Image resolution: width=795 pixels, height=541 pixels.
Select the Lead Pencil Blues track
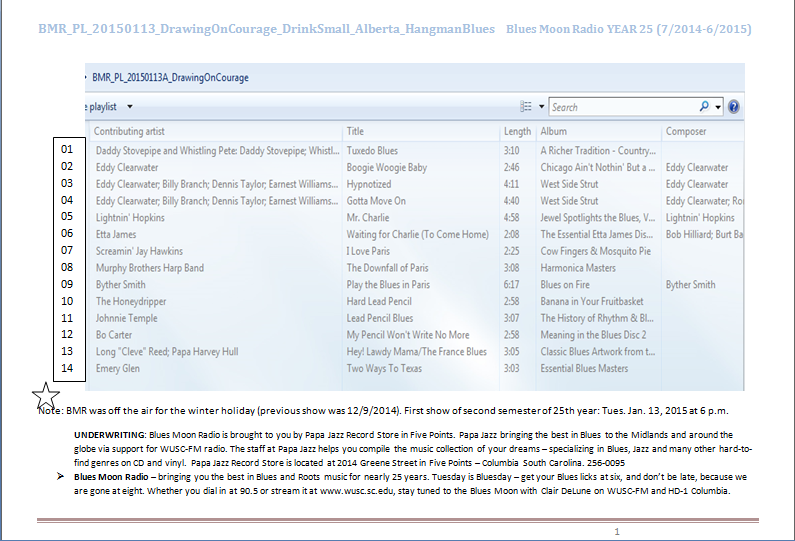coord(380,318)
